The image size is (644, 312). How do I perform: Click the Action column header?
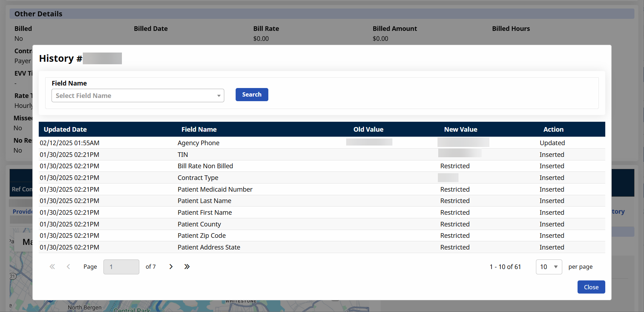click(553, 130)
